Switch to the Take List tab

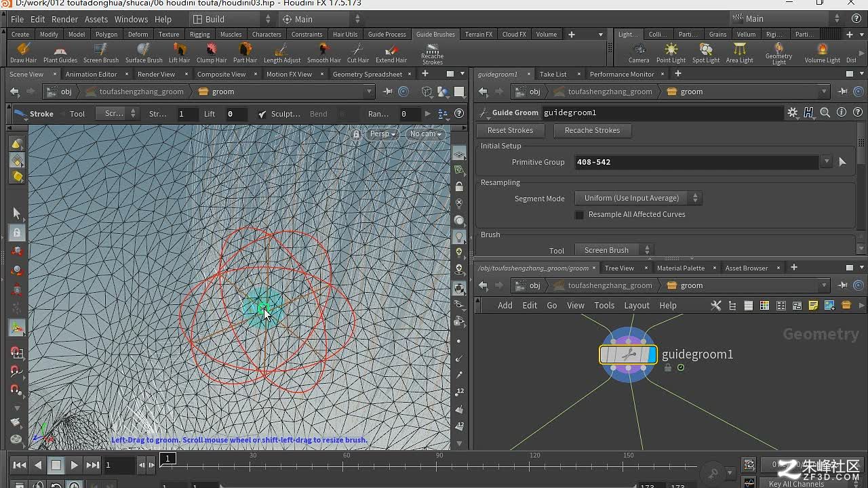coord(553,74)
